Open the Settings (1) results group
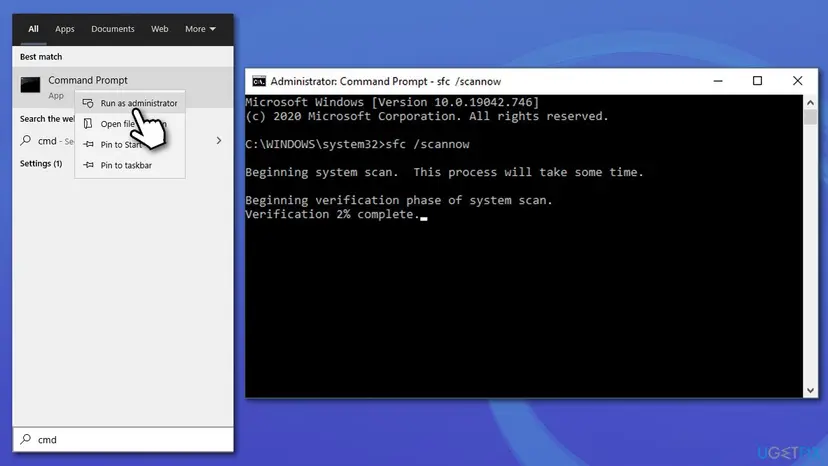Viewport: 828px width, 466px height. pyautogui.click(x=41, y=164)
